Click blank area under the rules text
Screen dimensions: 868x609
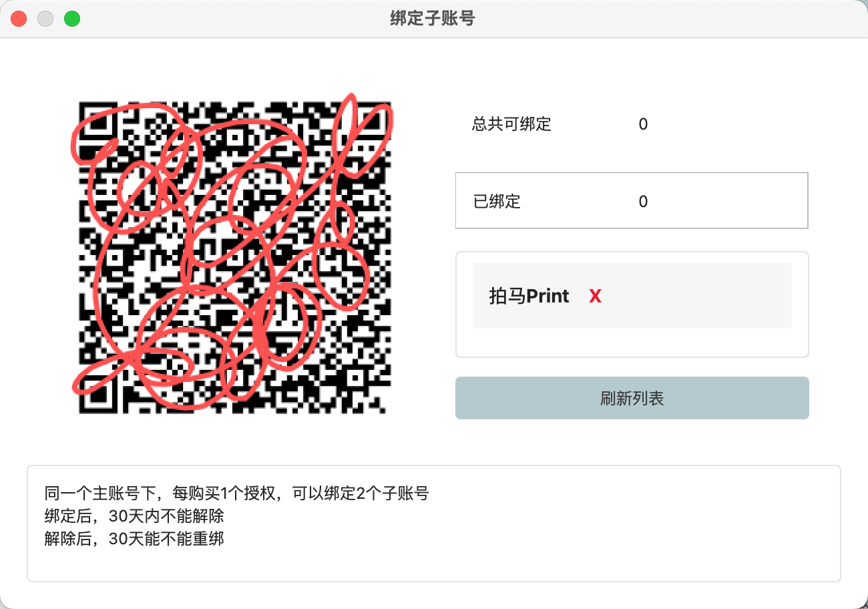pos(433,565)
